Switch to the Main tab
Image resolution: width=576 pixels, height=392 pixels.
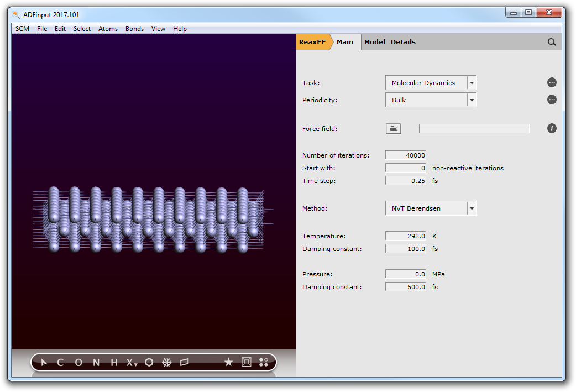345,42
